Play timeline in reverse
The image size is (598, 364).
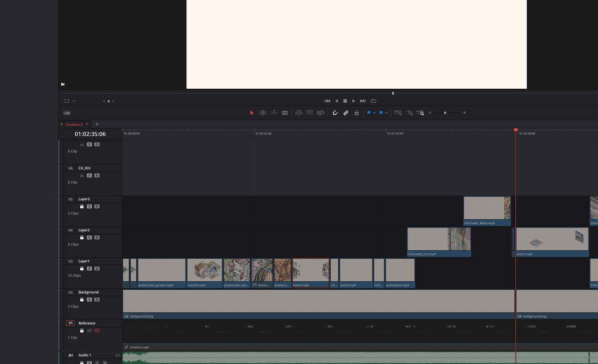[336, 101]
